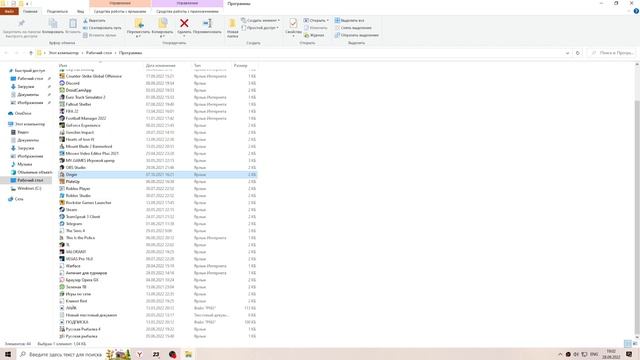Switch to the Home ribbon tab
The width and height of the screenshot is (640, 360).
tap(30, 11)
